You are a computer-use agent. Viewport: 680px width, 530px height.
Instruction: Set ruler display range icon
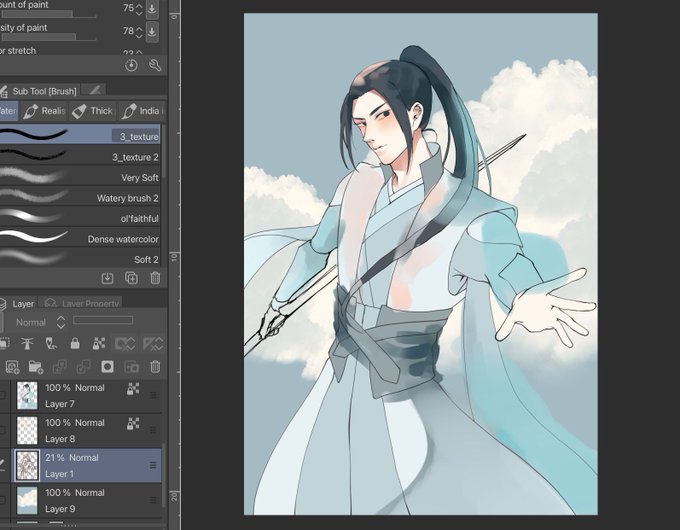[154, 344]
